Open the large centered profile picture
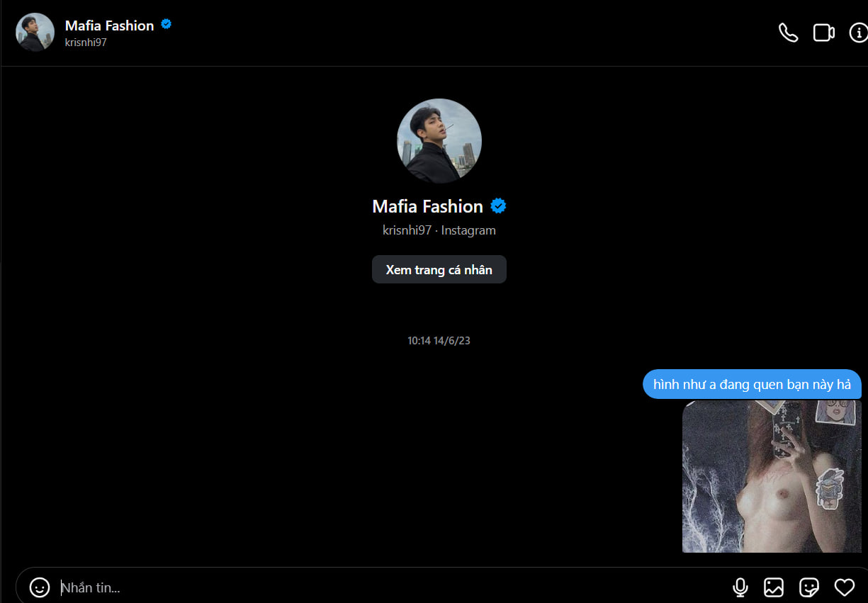Viewport: 868px width, 603px height. [439, 141]
